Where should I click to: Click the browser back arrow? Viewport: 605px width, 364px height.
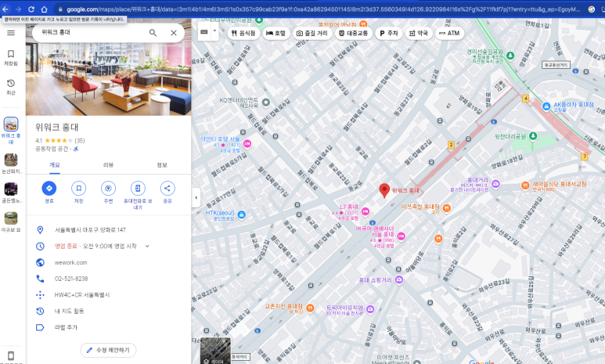(x=5, y=9)
